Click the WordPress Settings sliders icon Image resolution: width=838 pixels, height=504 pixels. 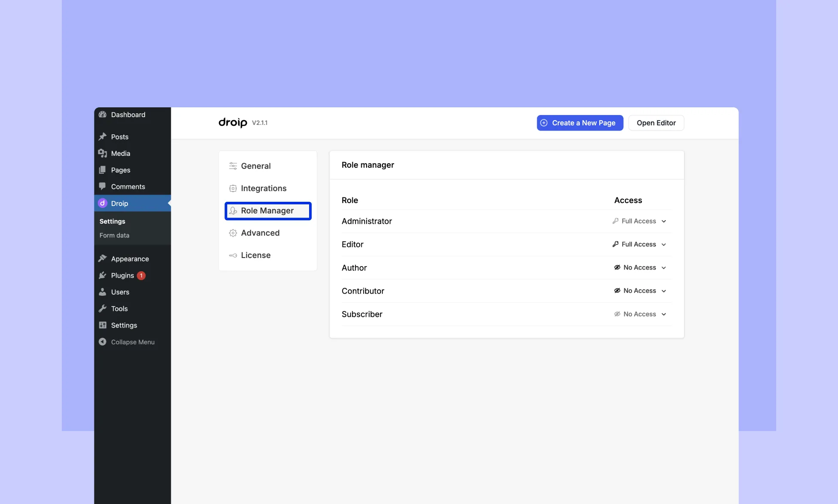point(102,325)
